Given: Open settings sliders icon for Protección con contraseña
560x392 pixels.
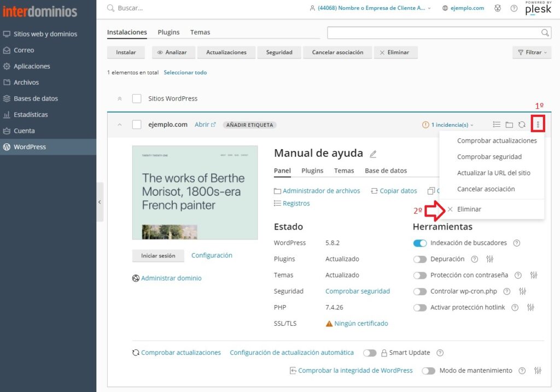Looking at the screenshot, I should tap(534, 275).
